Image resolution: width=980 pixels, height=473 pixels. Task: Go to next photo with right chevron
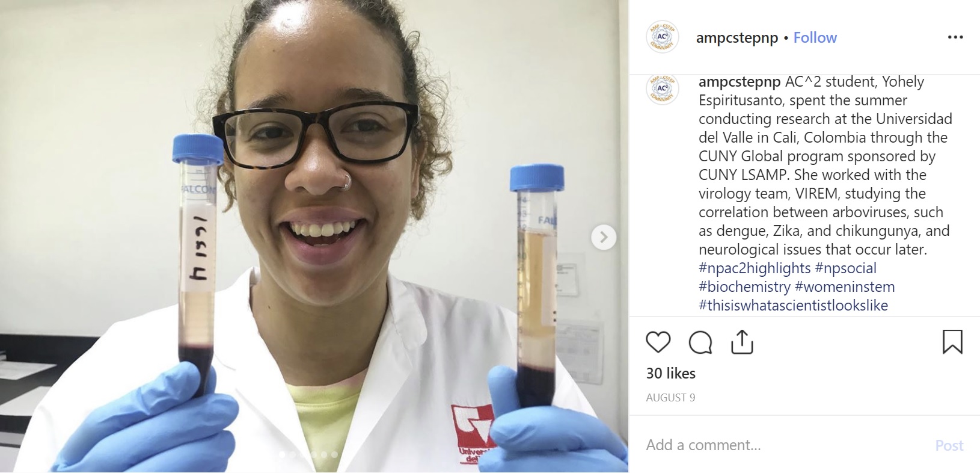604,237
